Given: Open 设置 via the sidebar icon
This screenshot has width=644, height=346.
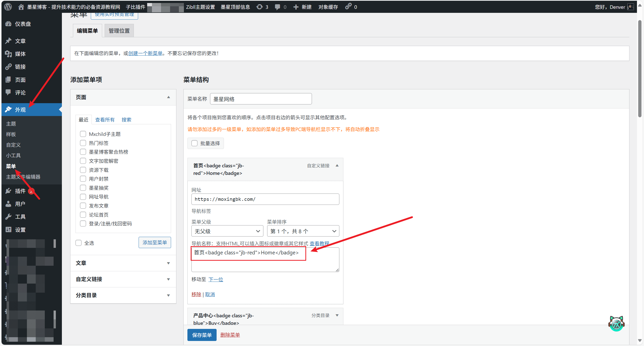Looking at the screenshot, I should tap(8, 229).
